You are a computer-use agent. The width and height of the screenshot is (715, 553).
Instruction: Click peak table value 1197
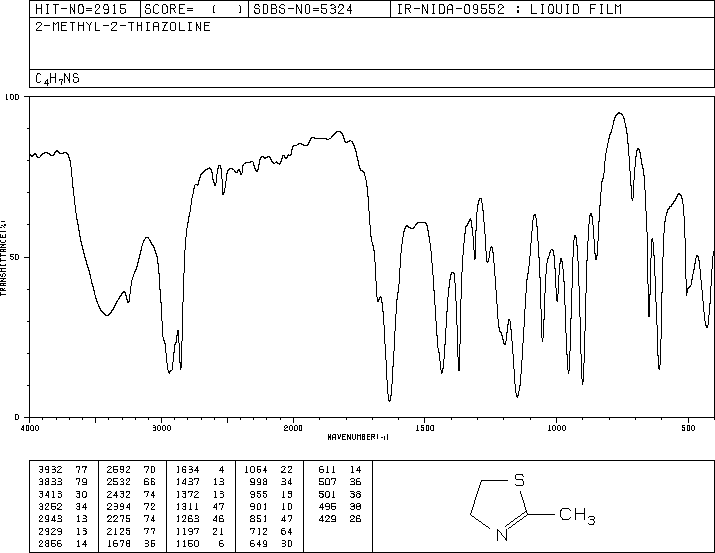[x=187, y=531]
